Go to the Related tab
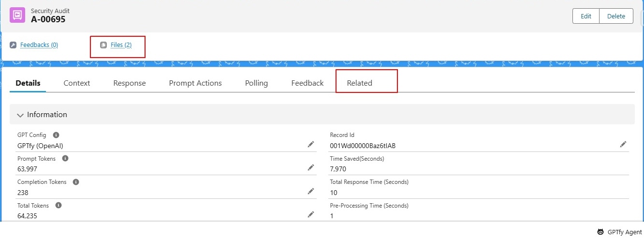 point(360,83)
